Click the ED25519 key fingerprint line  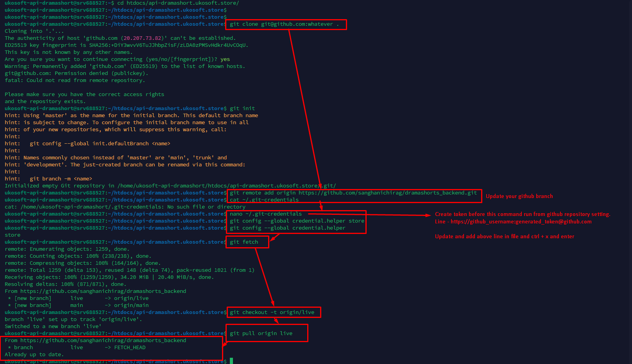126,45
